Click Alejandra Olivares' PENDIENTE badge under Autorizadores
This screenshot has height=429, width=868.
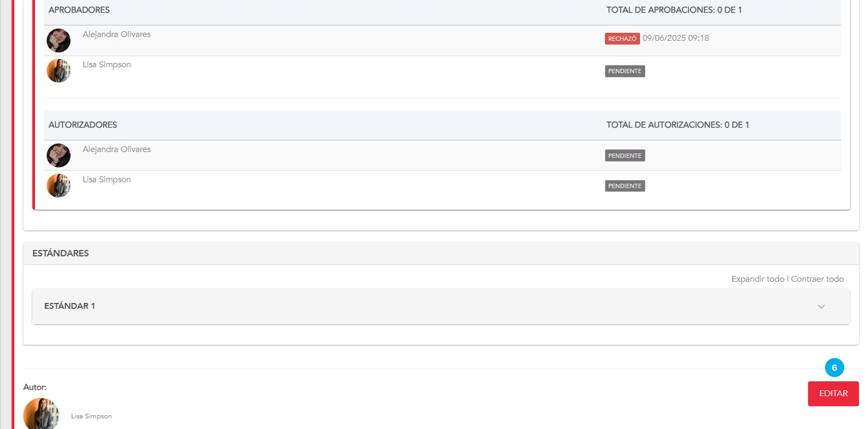625,156
